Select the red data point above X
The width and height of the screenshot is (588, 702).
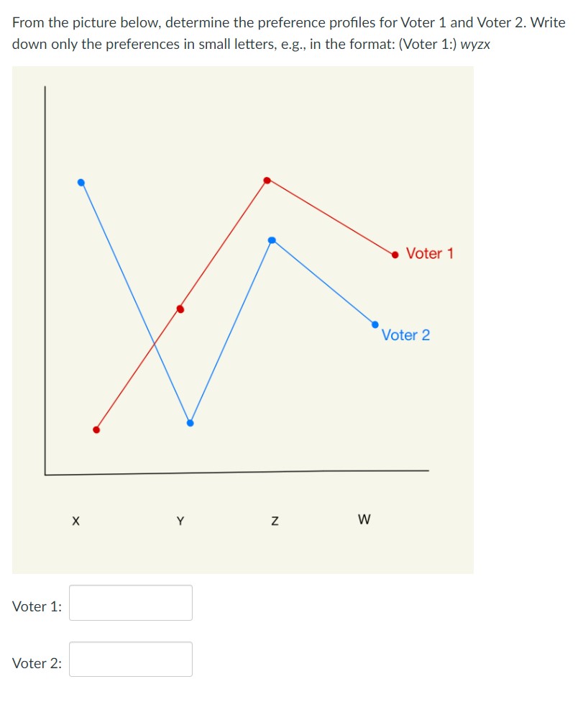coord(98,429)
